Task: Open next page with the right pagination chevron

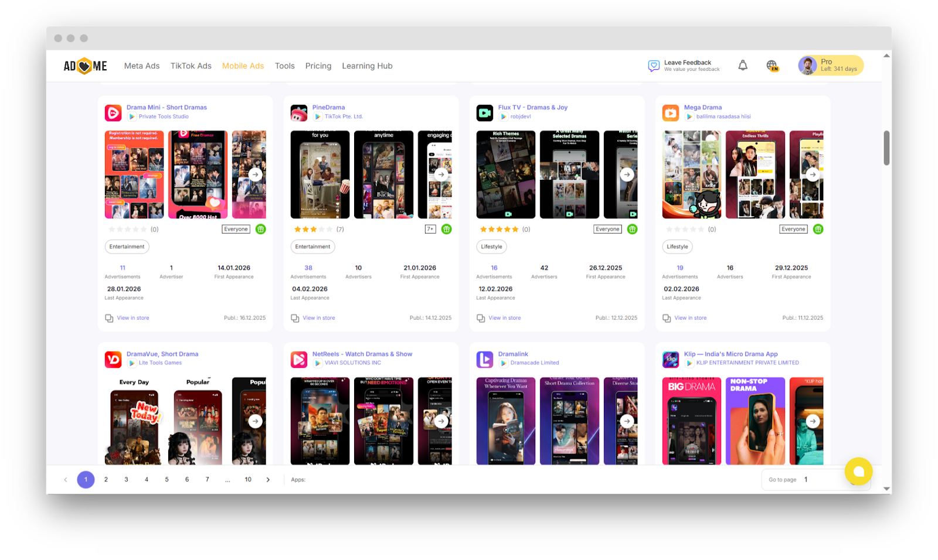Action: [268, 479]
